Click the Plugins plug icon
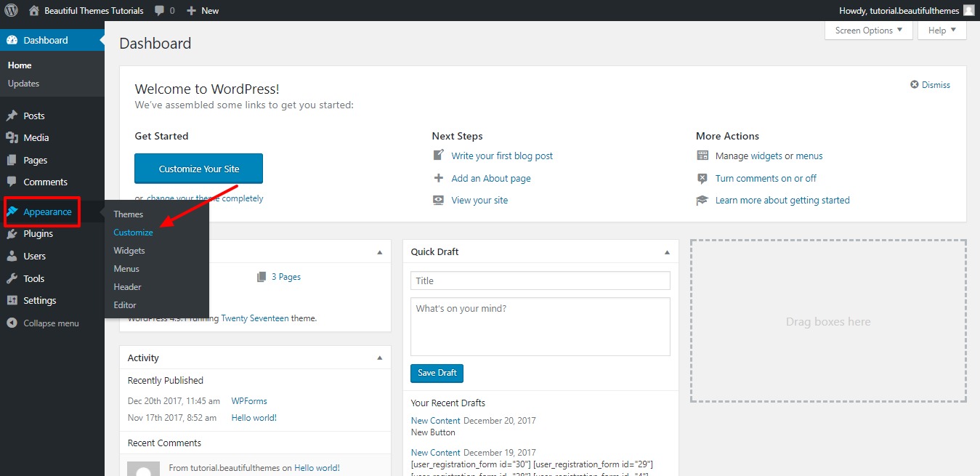 click(12, 234)
